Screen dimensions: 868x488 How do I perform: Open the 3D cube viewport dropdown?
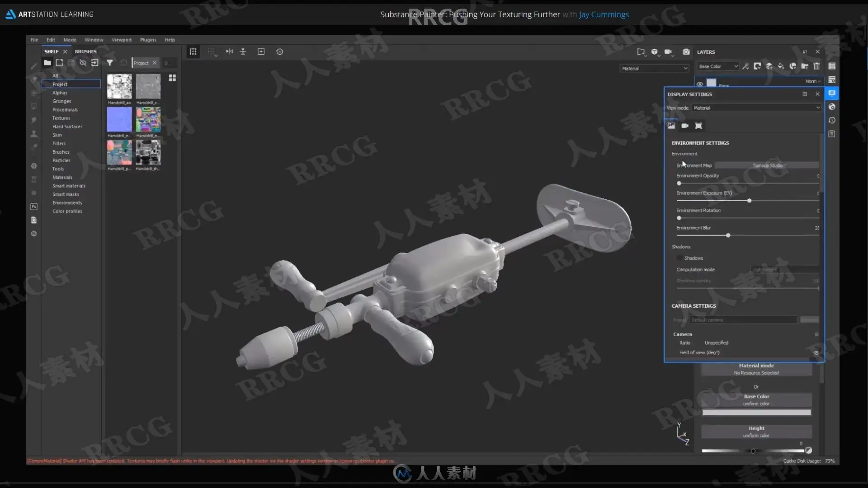click(x=655, y=52)
